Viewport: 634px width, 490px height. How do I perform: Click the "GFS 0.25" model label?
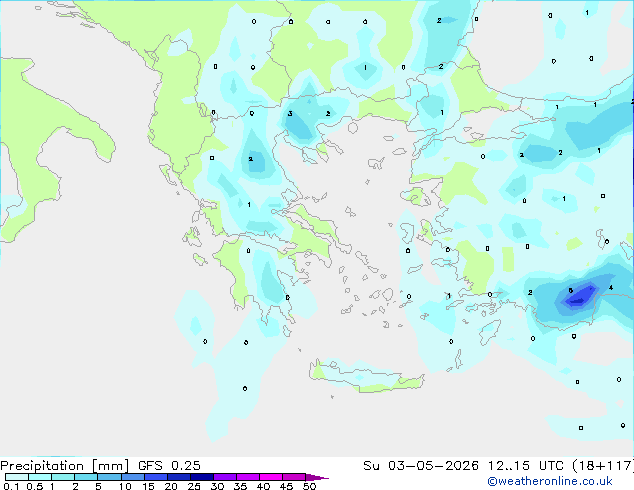[x=169, y=466]
